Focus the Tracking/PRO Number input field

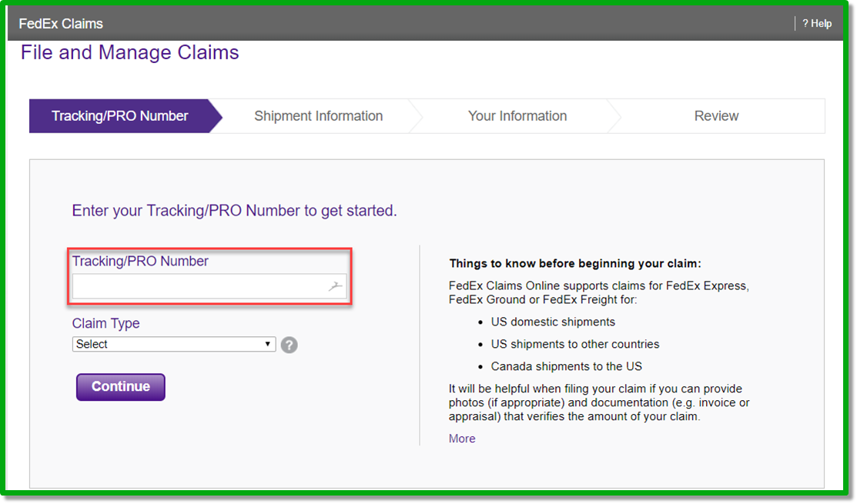coord(209,286)
